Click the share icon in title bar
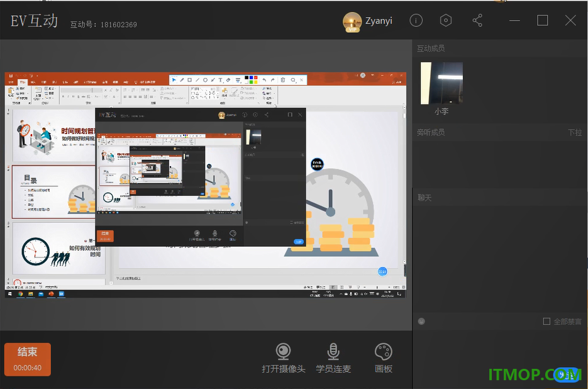 [477, 20]
